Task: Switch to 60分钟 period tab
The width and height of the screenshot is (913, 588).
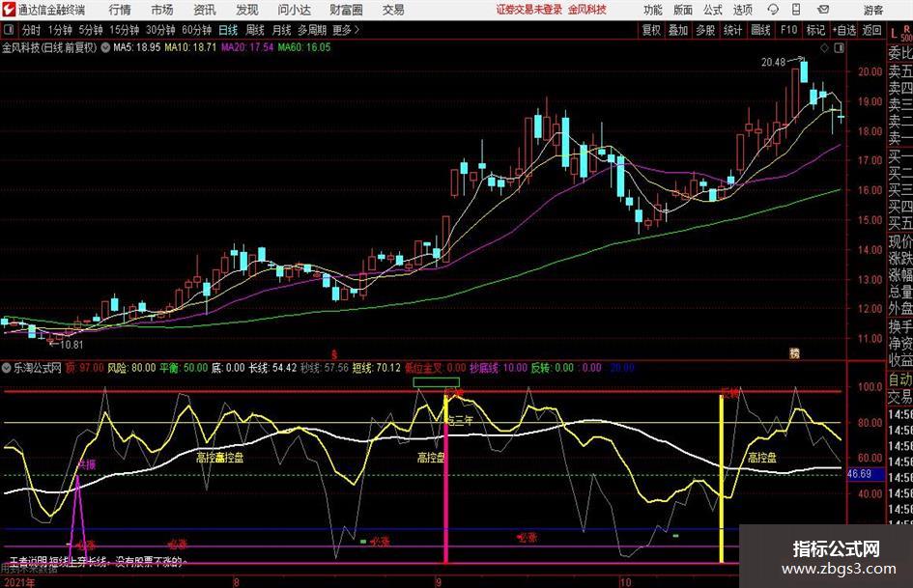Action: tap(196, 30)
